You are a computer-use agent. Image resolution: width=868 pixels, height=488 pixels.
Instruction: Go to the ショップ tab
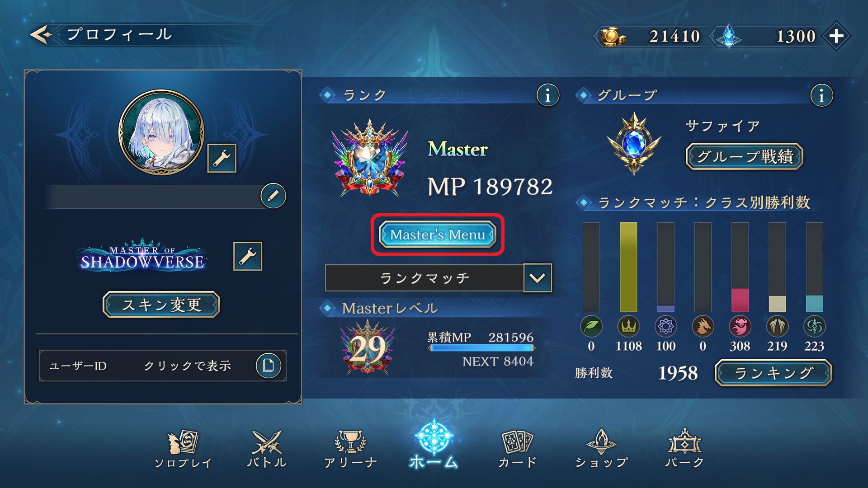tap(601, 449)
